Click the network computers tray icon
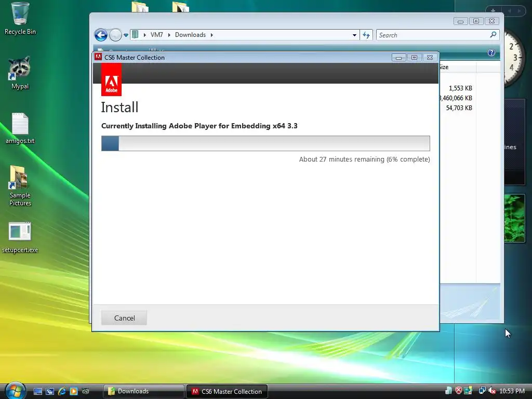 [482, 391]
